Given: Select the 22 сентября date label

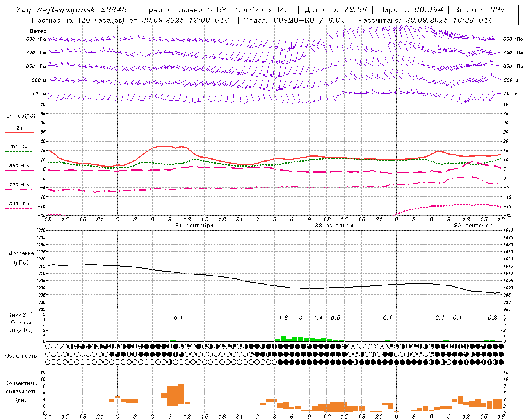Looking at the screenshot, I should coord(333,226).
